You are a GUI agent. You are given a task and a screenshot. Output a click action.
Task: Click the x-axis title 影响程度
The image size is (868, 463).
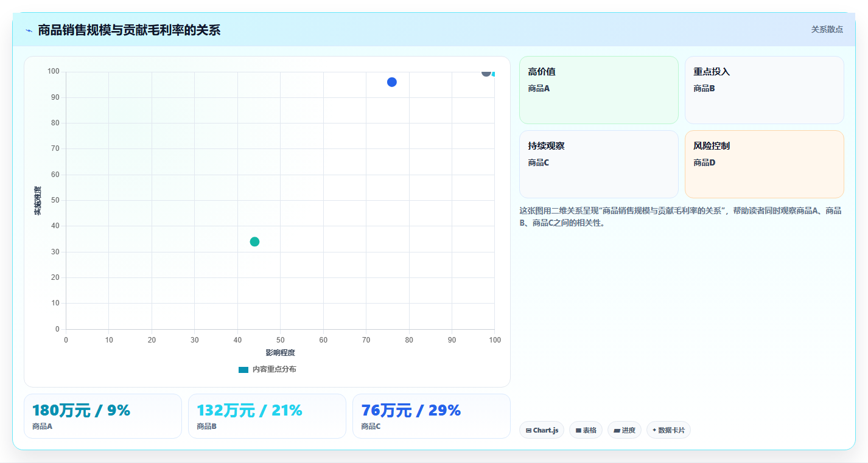point(280,353)
